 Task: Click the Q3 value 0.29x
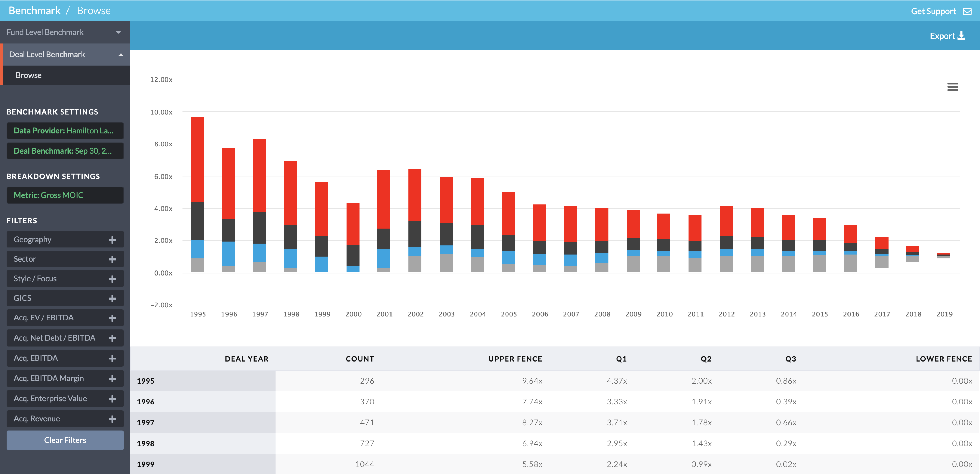point(786,443)
